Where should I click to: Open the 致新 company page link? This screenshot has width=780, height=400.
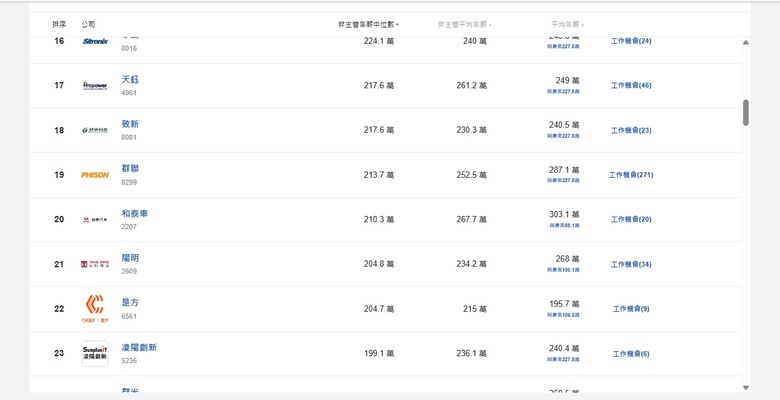pos(130,124)
